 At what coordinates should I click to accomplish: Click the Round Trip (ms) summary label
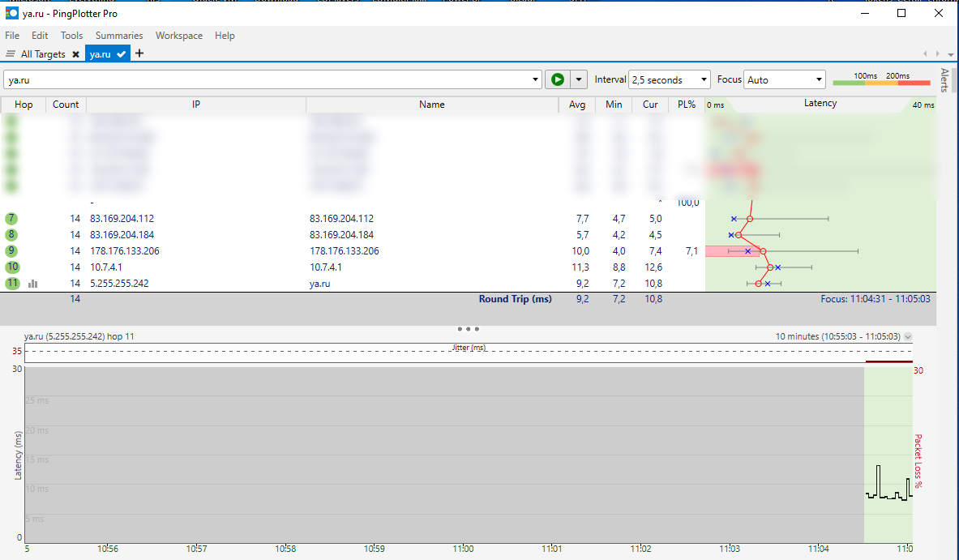coord(515,299)
